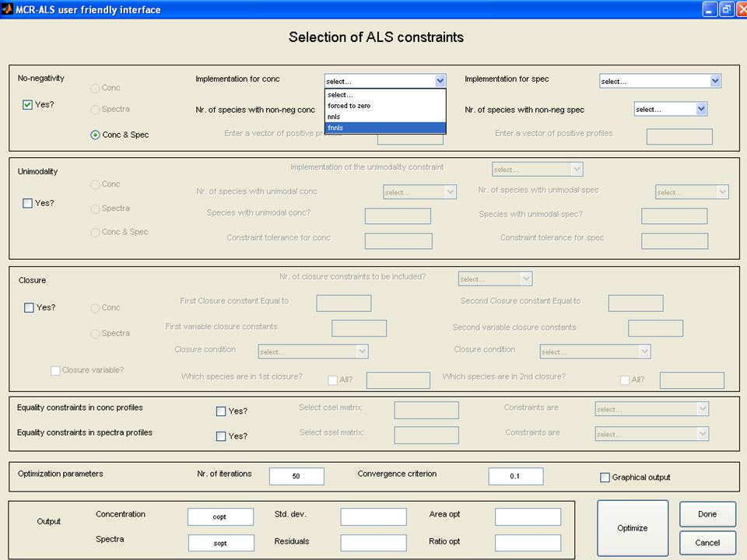Click the Spectra output field 'sopt'
Image resolution: width=747 pixels, height=560 pixels.
220,543
